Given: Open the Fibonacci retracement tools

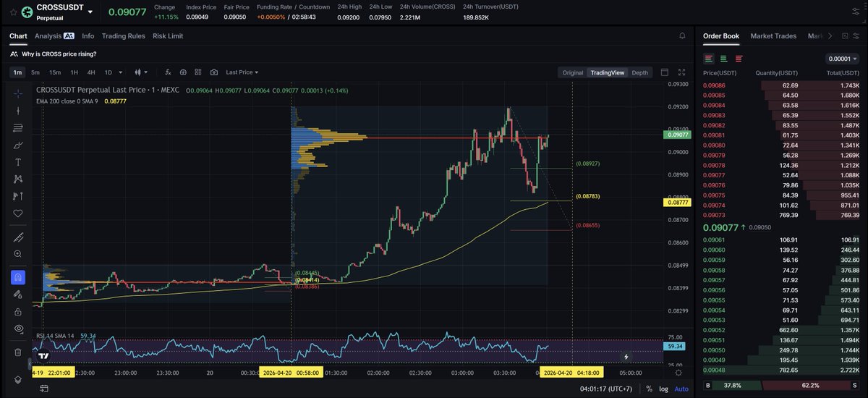Looking at the screenshot, I should click(x=17, y=128).
